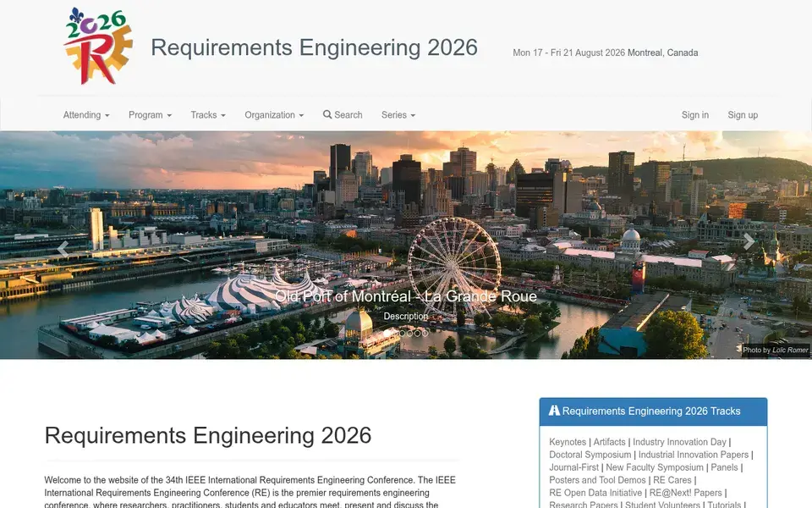Open the Attending dropdown menu

click(x=86, y=115)
